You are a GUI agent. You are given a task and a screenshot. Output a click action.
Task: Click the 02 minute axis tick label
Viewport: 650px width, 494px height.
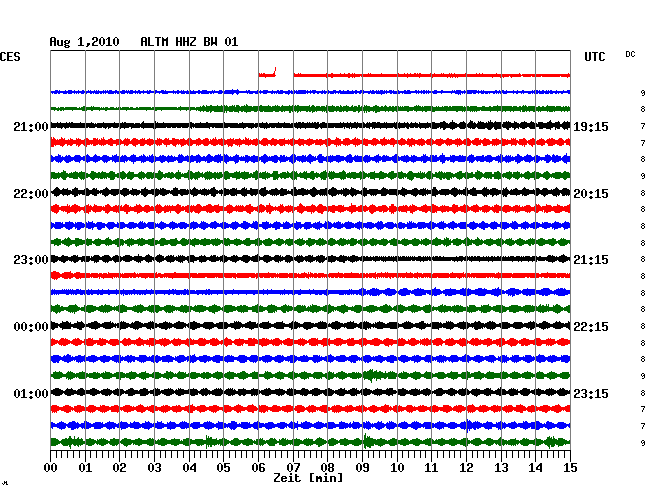pyautogui.click(x=119, y=468)
